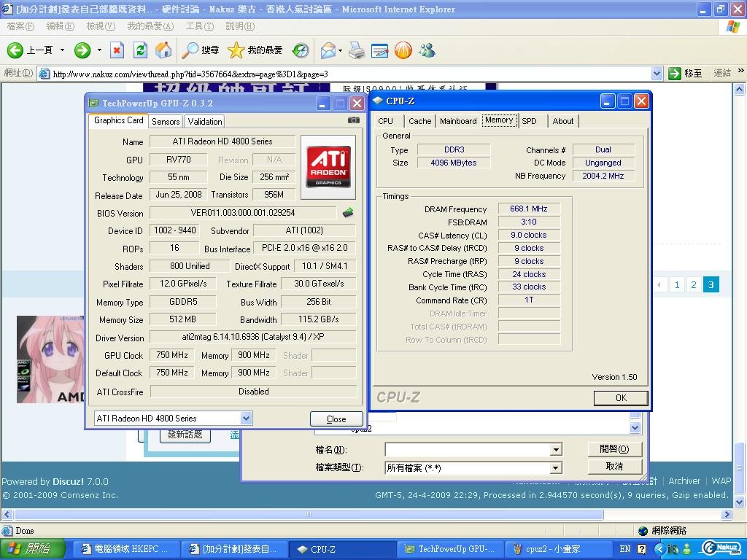The width and height of the screenshot is (747, 560).
Task: Expand the file name dropdown
Action: [x=556, y=450]
